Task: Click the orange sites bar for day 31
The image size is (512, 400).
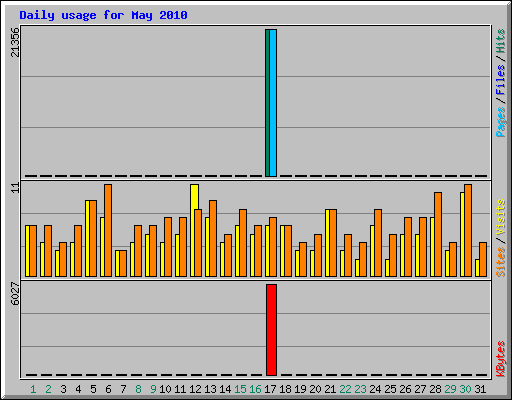Action: [x=483, y=259]
